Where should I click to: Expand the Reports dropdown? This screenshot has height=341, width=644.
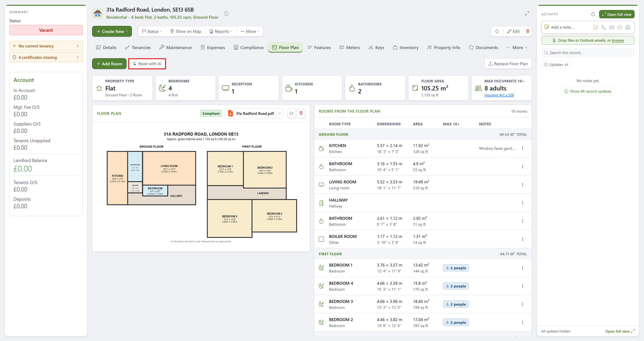(x=221, y=31)
